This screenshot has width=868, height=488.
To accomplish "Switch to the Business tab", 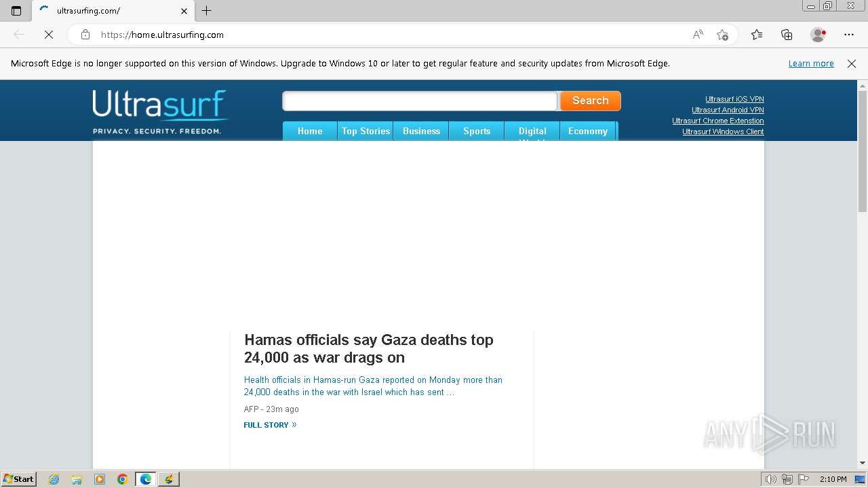I will point(421,131).
